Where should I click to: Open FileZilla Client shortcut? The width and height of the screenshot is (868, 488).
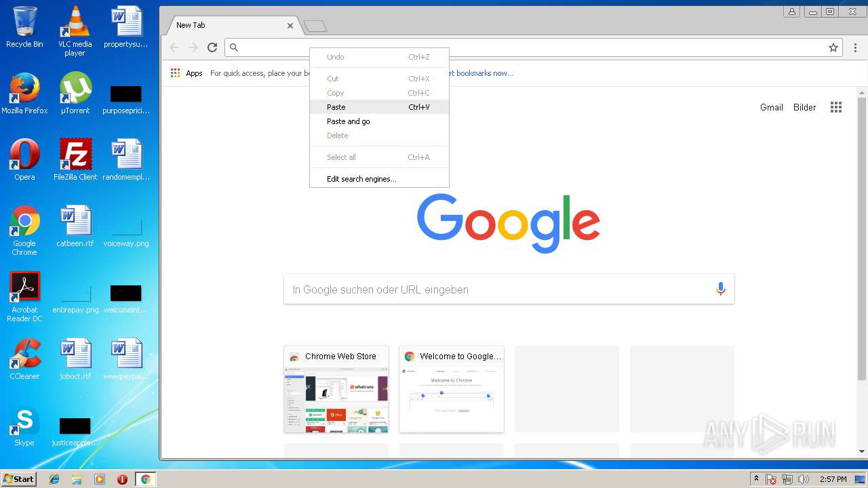75,160
